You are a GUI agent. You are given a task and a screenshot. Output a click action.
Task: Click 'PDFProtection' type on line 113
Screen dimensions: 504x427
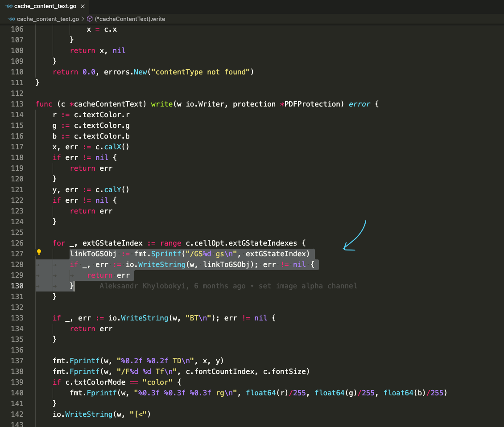(312, 104)
